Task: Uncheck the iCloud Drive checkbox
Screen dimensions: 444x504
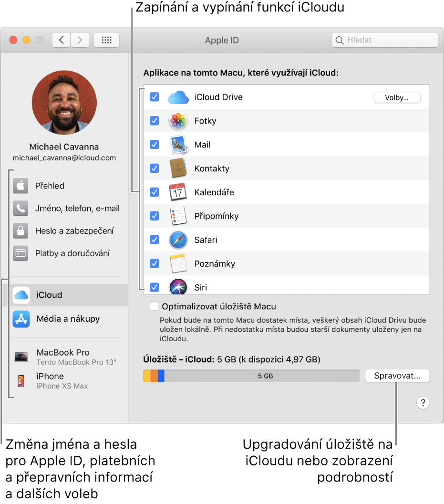Action: 155,97
